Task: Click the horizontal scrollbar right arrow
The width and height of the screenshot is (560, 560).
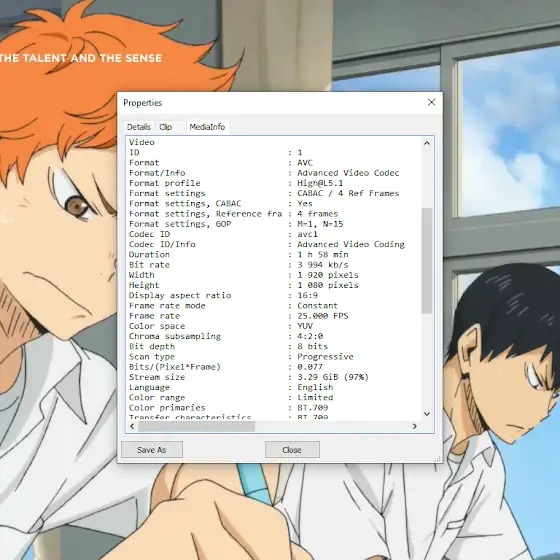Action: click(415, 426)
